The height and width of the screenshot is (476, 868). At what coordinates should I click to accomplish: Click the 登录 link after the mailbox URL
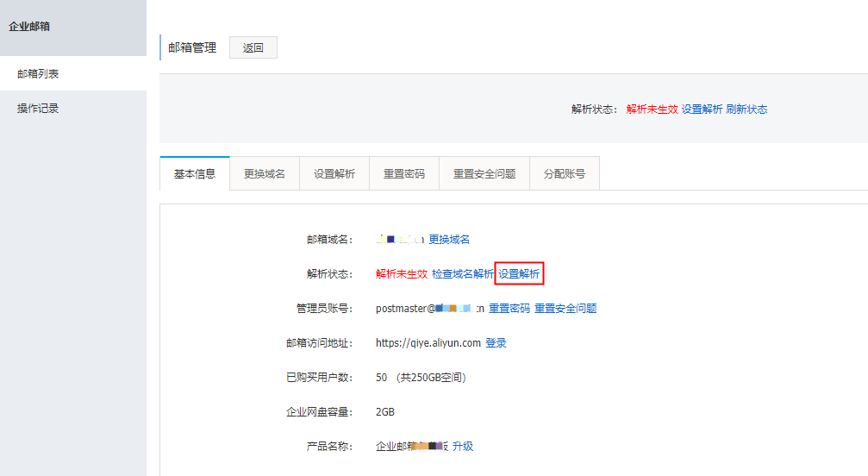click(x=496, y=343)
